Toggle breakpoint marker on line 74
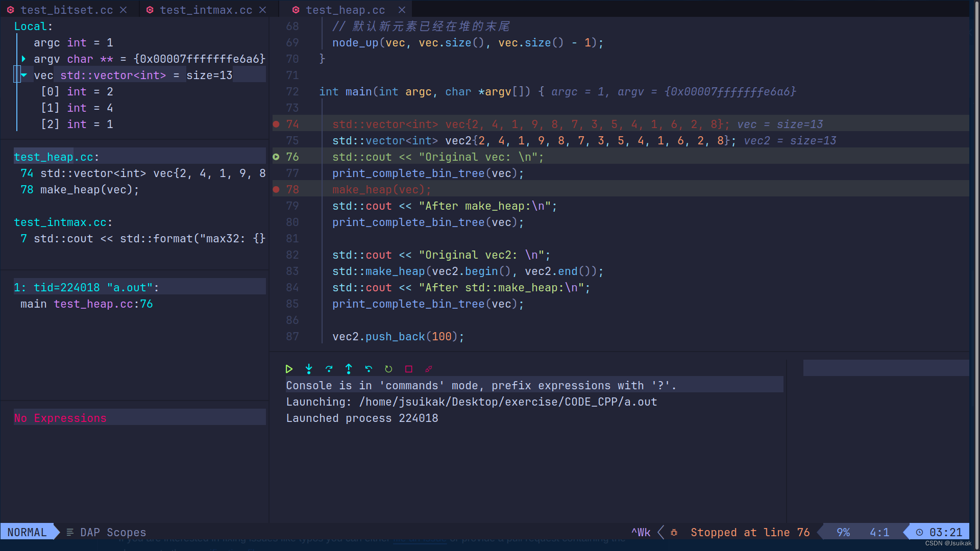 (x=276, y=124)
